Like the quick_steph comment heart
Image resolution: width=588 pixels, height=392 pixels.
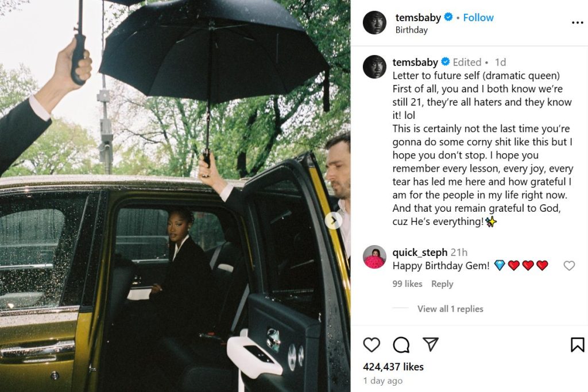click(x=569, y=266)
